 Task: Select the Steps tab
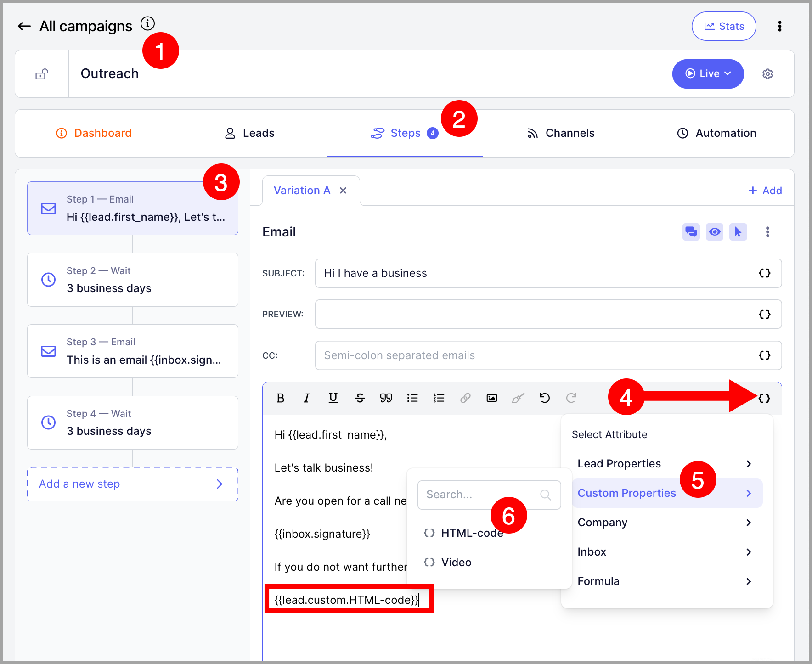tap(405, 133)
